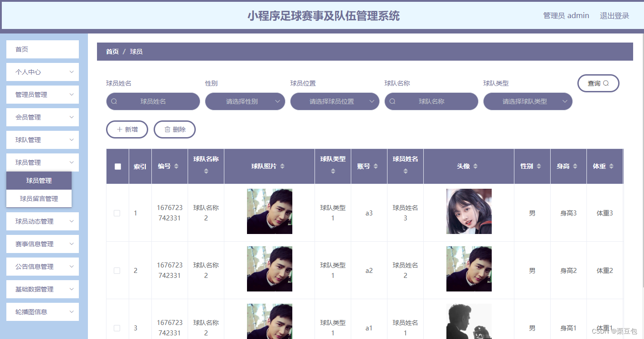The image size is (644, 339).
Task: Open row 2 头像 thumbnail
Action: point(469,269)
